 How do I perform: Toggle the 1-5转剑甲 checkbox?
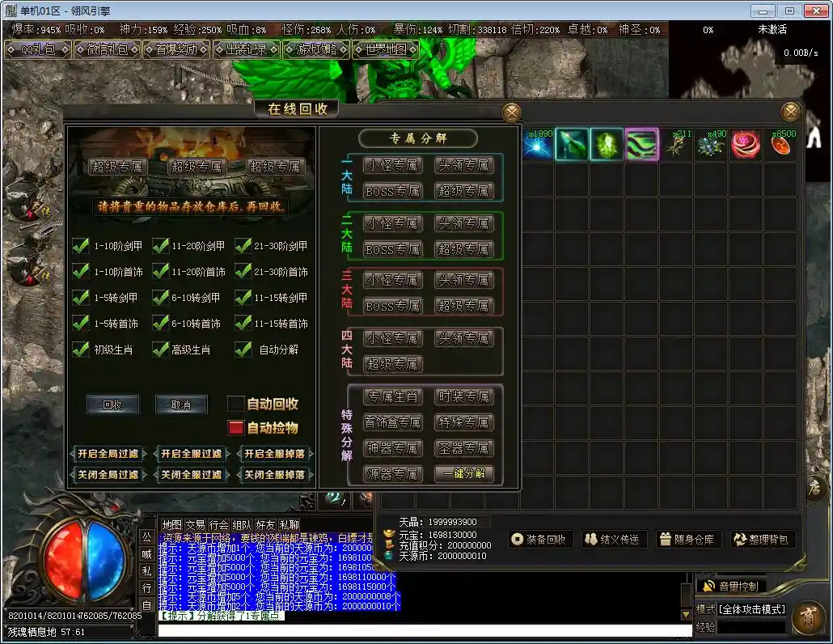pyautogui.click(x=81, y=298)
